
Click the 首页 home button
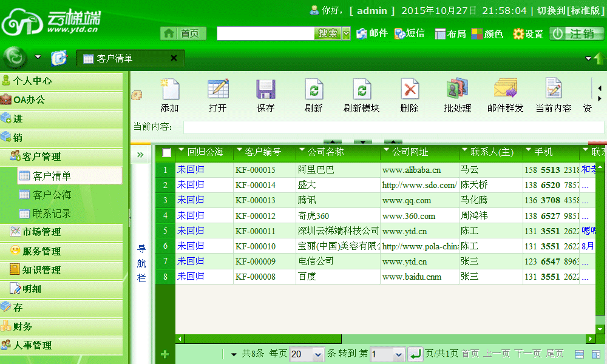[x=183, y=33]
